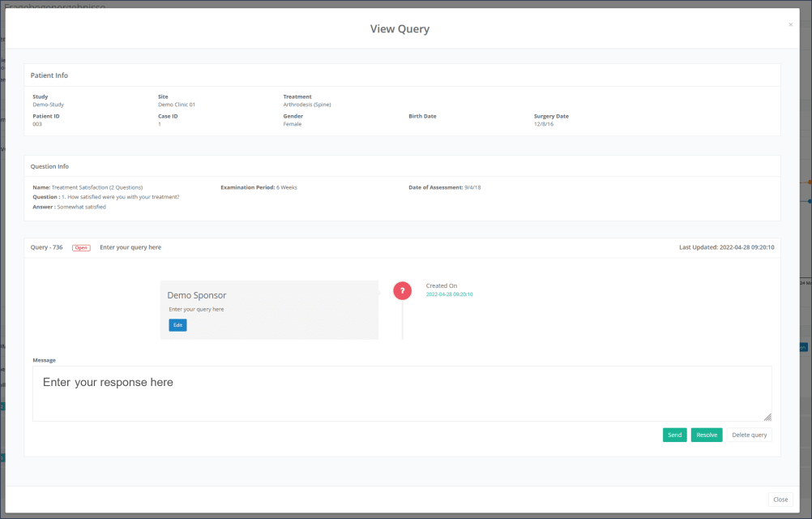Click the Arthrodesis (Spine) treatment value
This screenshot has width=812, height=519.
307,105
